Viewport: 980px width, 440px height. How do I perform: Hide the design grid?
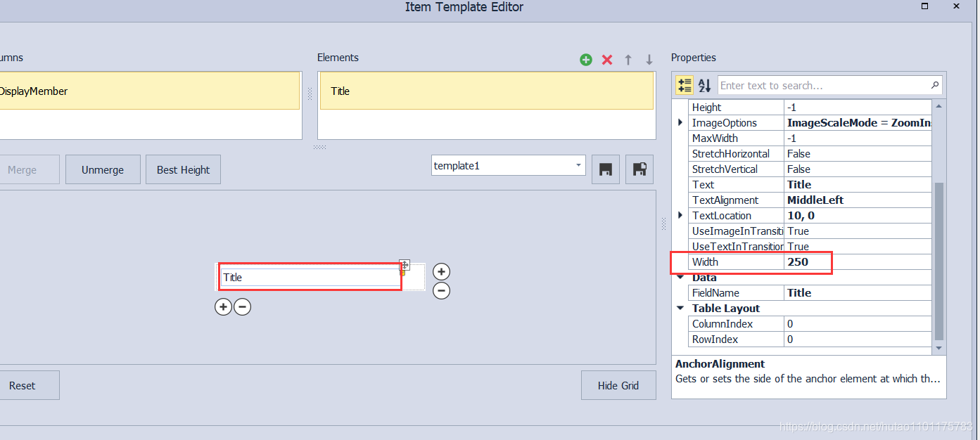[618, 385]
